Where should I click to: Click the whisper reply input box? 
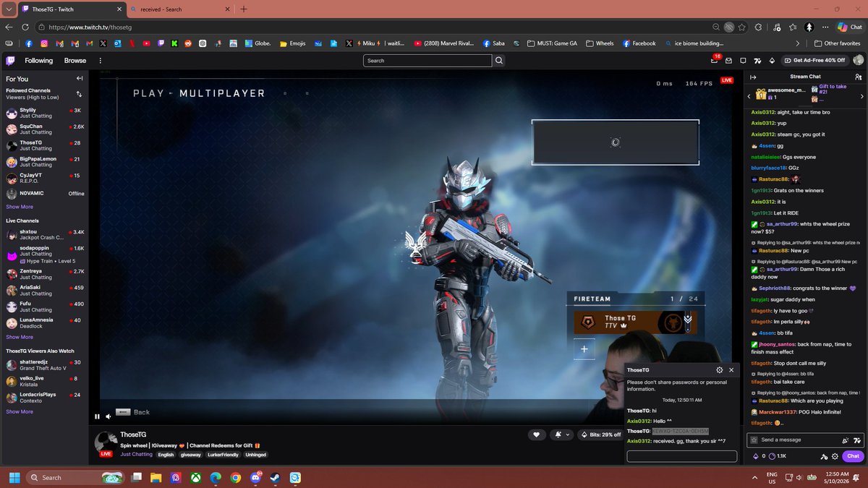tap(681, 456)
